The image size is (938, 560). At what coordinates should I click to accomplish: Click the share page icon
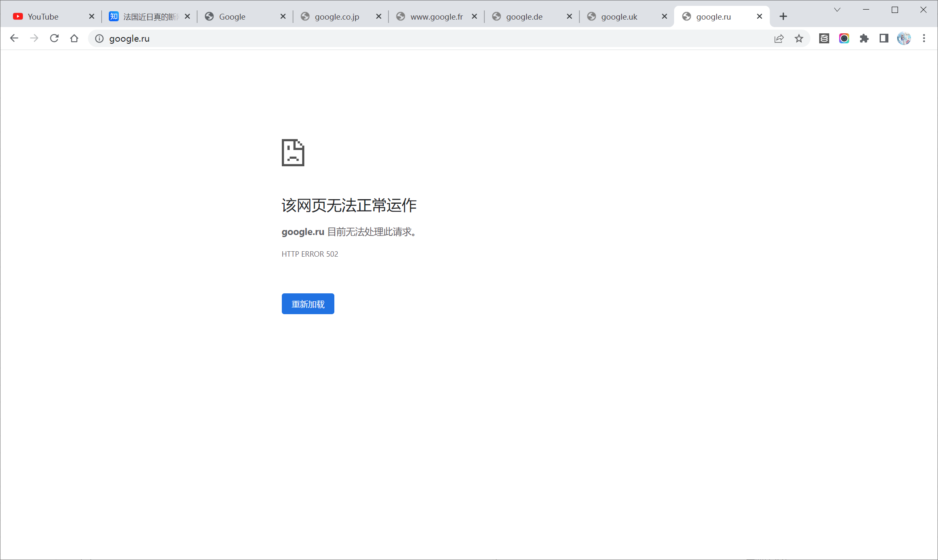779,38
